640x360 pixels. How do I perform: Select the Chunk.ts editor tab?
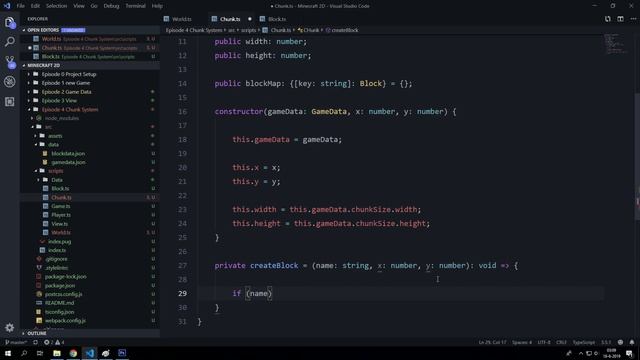230,19
